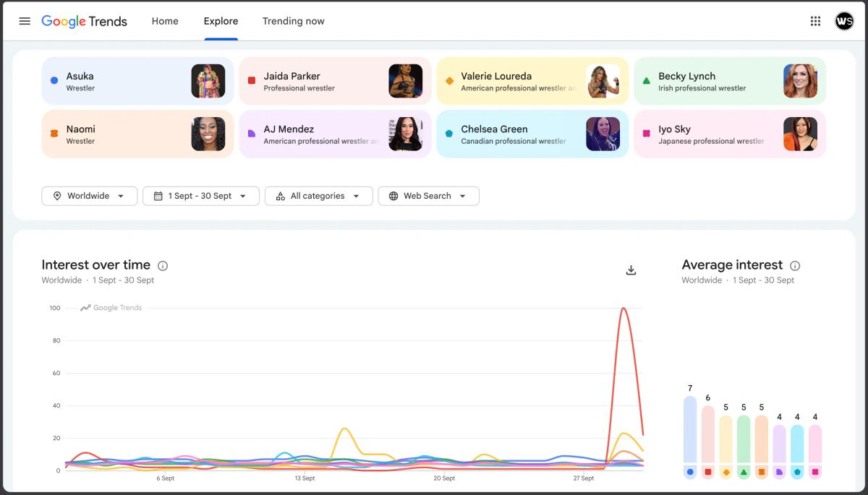Click Chelsea Green's profile thumbnail
This screenshot has width=868, height=495.
(x=603, y=134)
